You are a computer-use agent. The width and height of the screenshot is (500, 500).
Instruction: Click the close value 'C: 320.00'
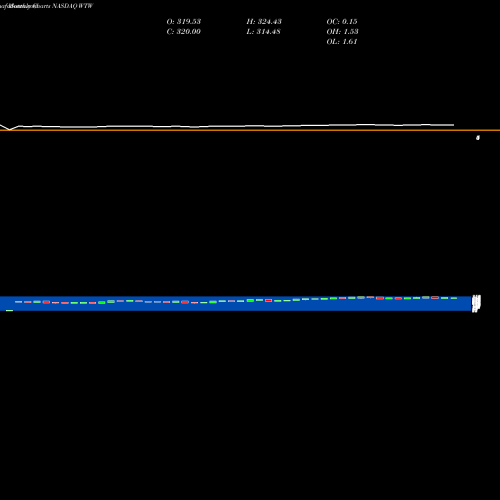coord(184,31)
